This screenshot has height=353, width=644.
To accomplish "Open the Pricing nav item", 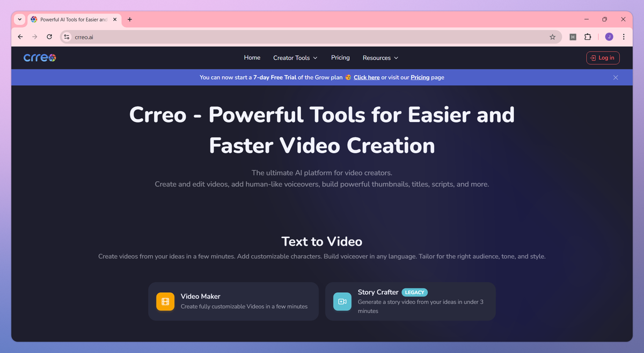I will (340, 57).
